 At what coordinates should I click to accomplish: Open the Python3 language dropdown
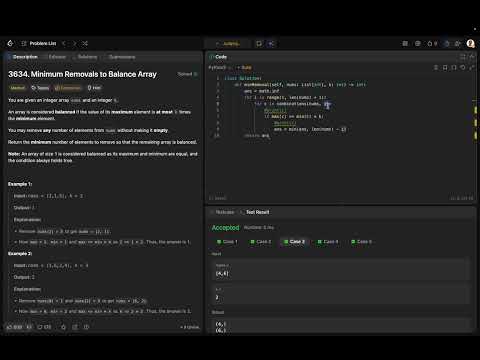point(220,68)
